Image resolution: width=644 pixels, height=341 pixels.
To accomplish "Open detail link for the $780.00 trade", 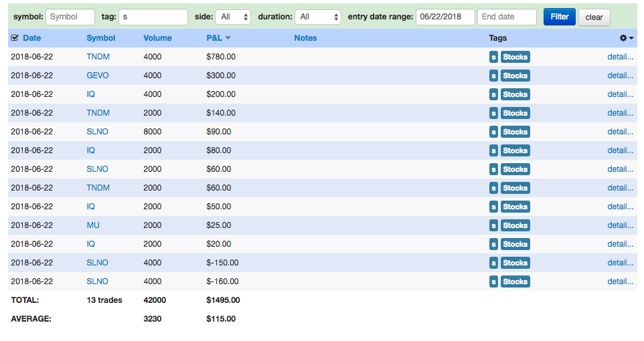I will click(620, 57).
